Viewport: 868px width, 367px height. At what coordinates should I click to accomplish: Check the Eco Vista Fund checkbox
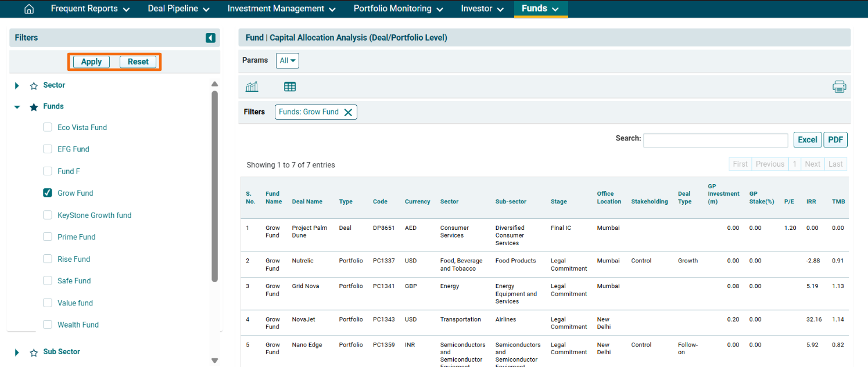(x=48, y=128)
